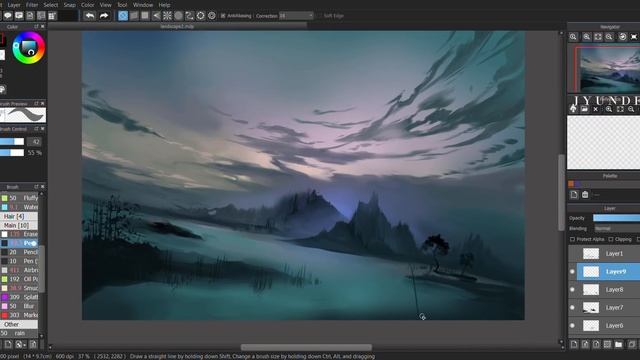This screenshot has height=360, width=640.
Task: Click the second comment bubble toolbar icon
Action: tap(19, 16)
